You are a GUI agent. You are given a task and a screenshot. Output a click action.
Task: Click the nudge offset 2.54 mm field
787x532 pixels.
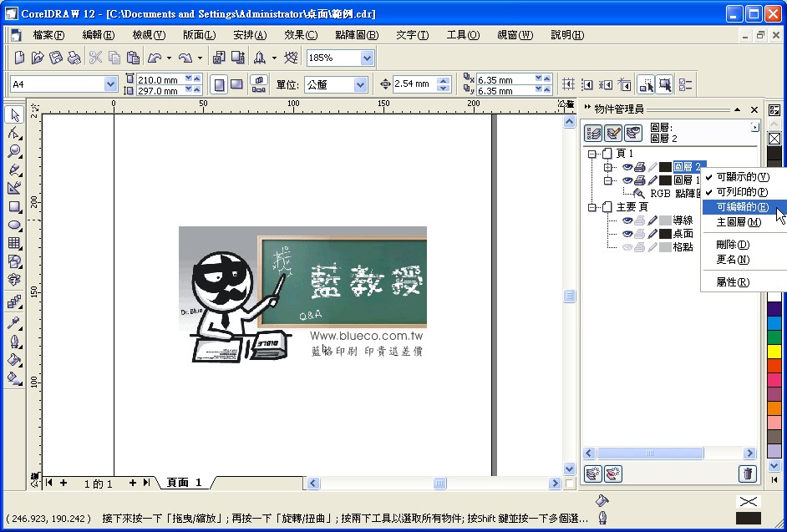pos(414,84)
